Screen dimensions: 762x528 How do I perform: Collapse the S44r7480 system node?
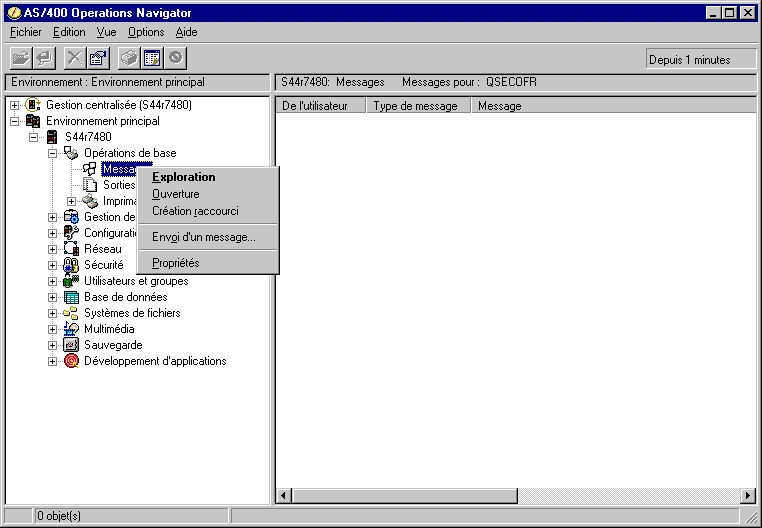pos(34,137)
